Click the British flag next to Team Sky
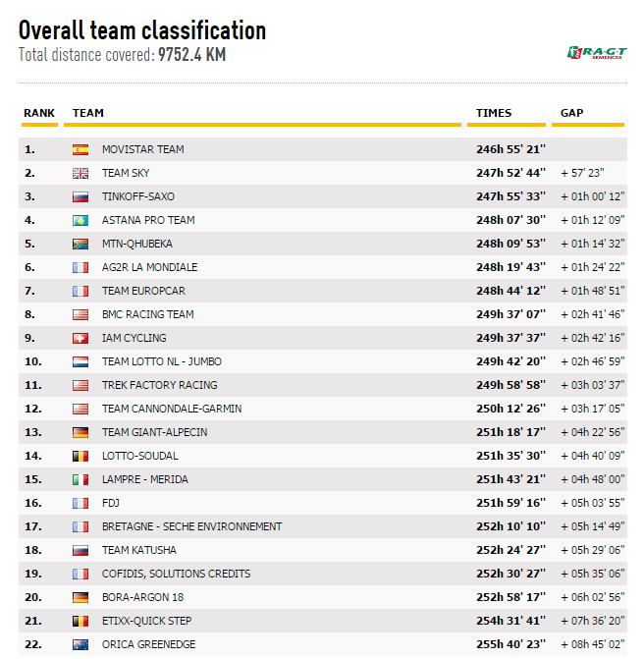Screen dimensions: 644x659 tap(80, 174)
